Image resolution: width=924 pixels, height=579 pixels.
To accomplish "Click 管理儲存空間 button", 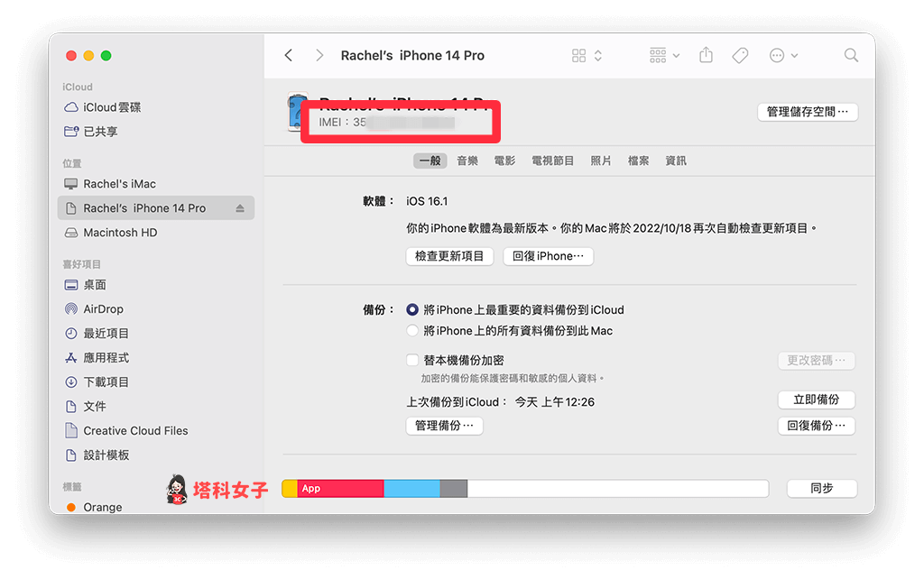I will (x=808, y=112).
